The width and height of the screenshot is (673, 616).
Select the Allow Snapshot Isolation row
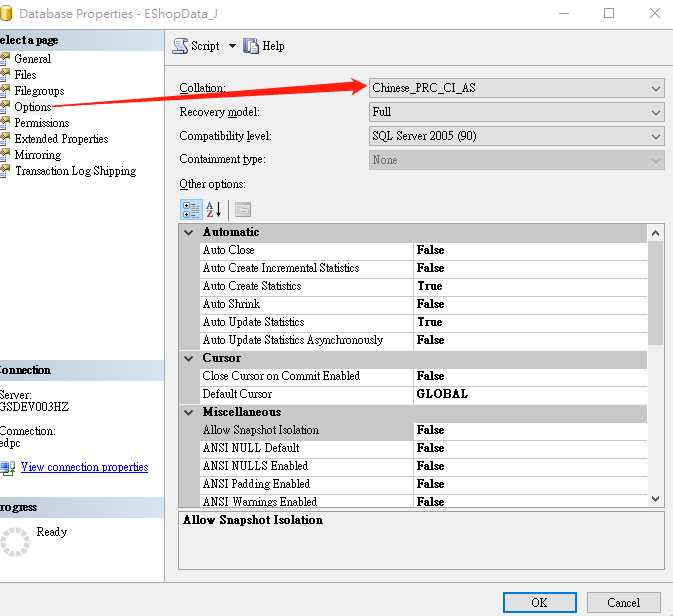coord(424,430)
